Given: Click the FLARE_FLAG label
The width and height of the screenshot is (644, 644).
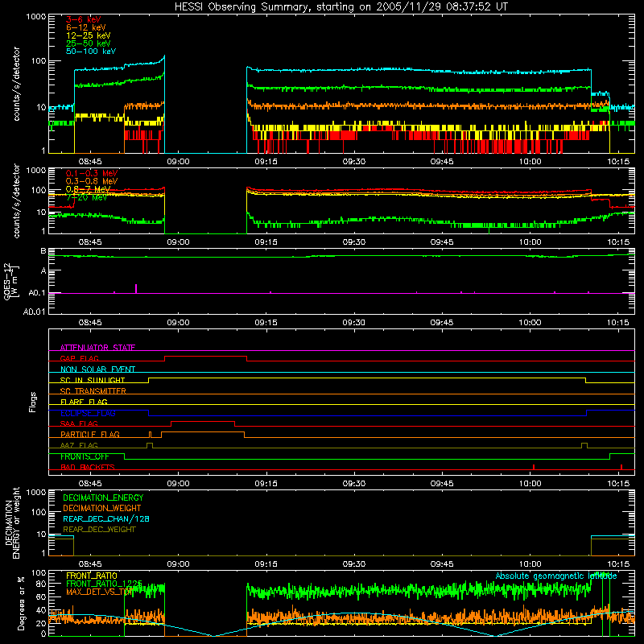Looking at the screenshot, I should [x=84, y=402].
